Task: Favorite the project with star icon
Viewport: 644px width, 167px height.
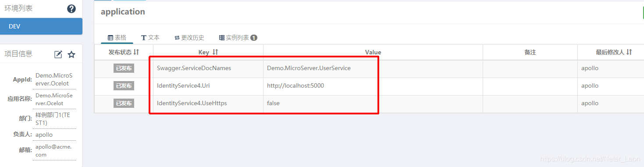Action: (x=71, y=54)
